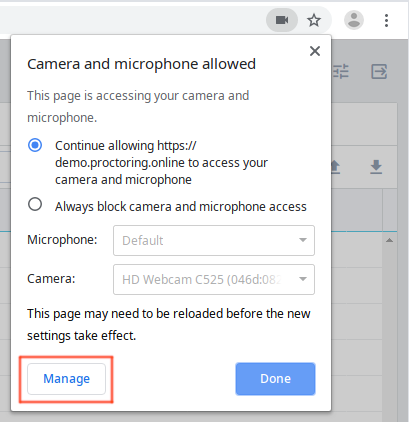The image size is (409, 422).
Task: Open the user profile avatar
Action: tap(354, 20)
